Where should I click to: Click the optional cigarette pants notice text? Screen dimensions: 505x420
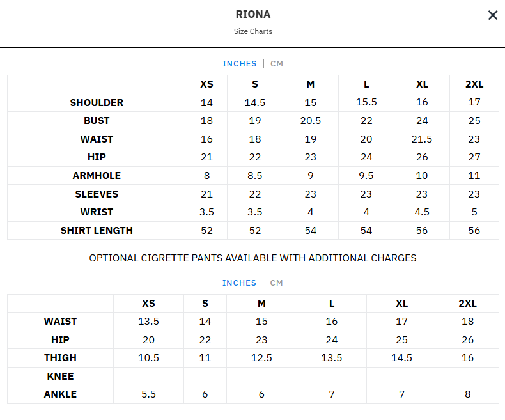(x=252, y=258)
